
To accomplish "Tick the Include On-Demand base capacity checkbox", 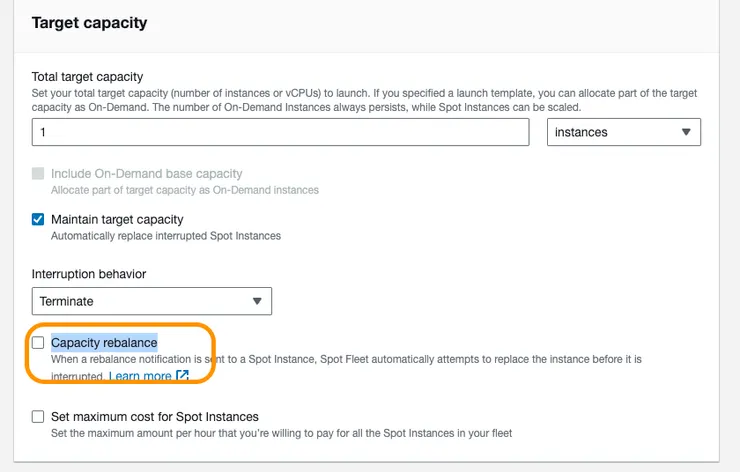I will click(x=38, y=174).
